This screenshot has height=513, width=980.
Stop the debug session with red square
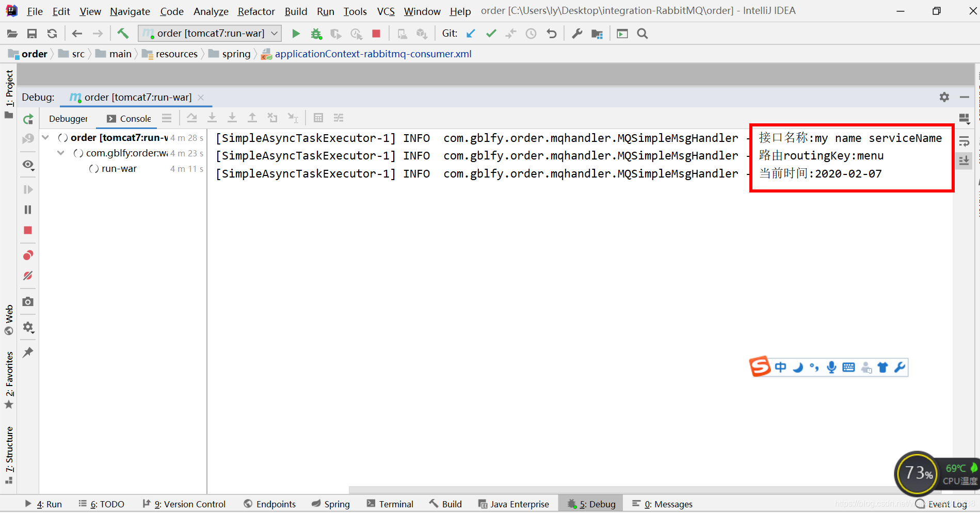(28, 230)
